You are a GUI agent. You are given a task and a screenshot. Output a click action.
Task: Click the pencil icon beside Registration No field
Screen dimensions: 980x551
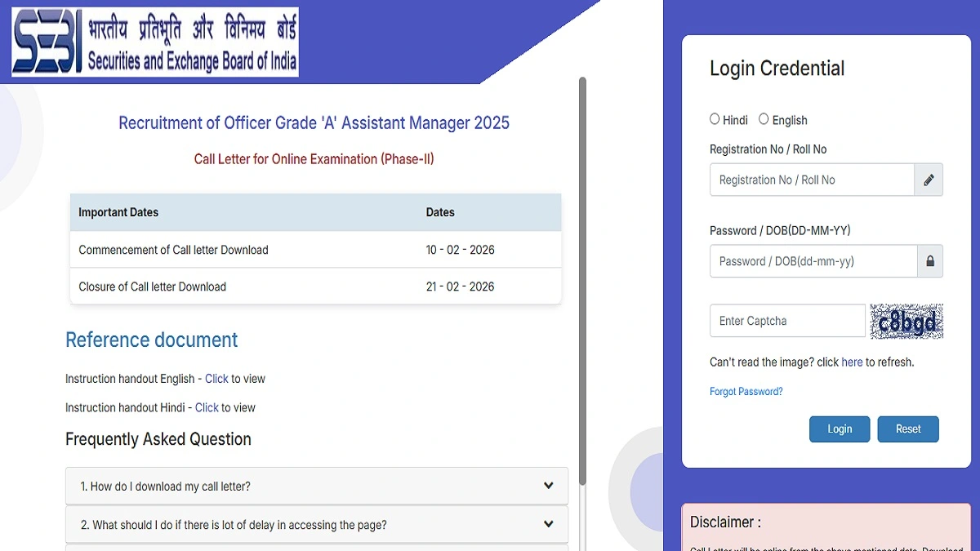coord(929,180)
